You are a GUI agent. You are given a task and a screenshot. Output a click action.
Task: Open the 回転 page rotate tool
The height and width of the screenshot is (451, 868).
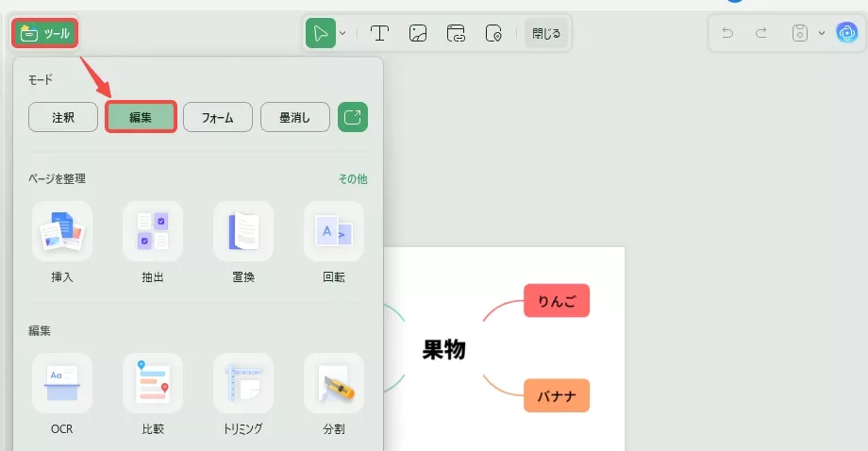click(x=334, y=242)
